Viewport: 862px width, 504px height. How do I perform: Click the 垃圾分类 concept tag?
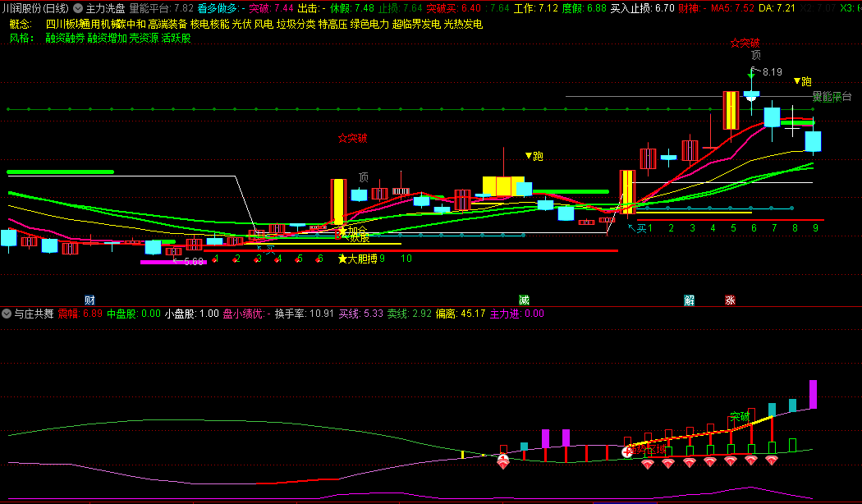[296, 24]
